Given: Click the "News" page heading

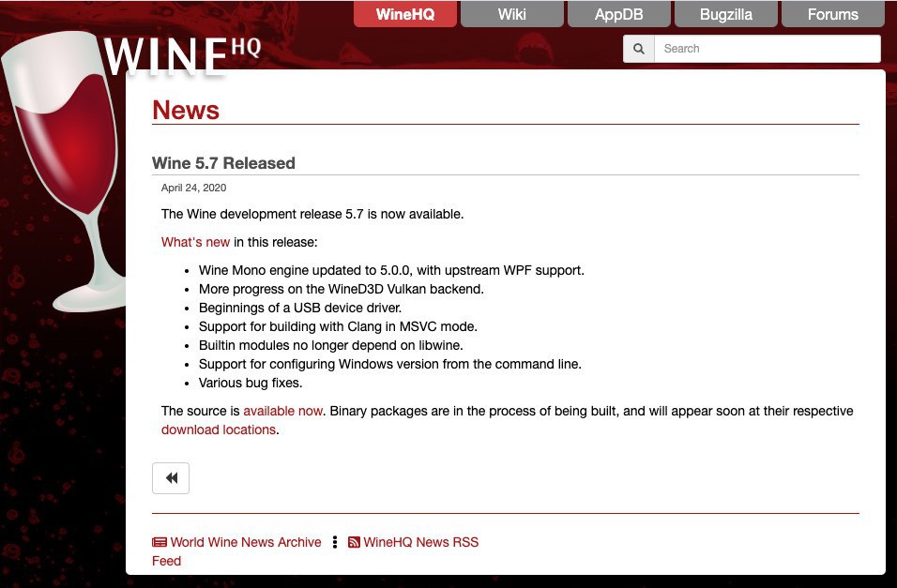Looking at the screenshot, I should pos(186,110).
